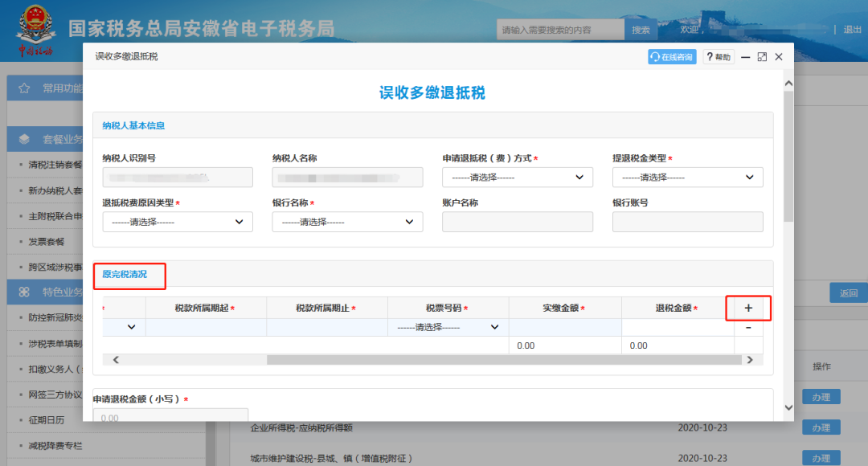Click 办理 for 城市维护建设税 row
Viewport: 868px width, 466px height.
[821, 458]
